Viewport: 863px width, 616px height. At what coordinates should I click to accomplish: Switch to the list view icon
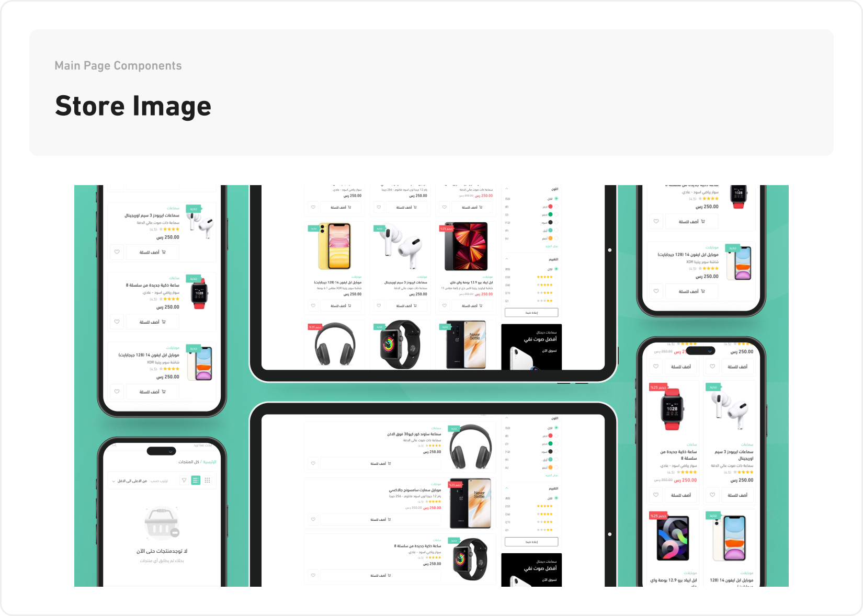[x=196, y=480]
